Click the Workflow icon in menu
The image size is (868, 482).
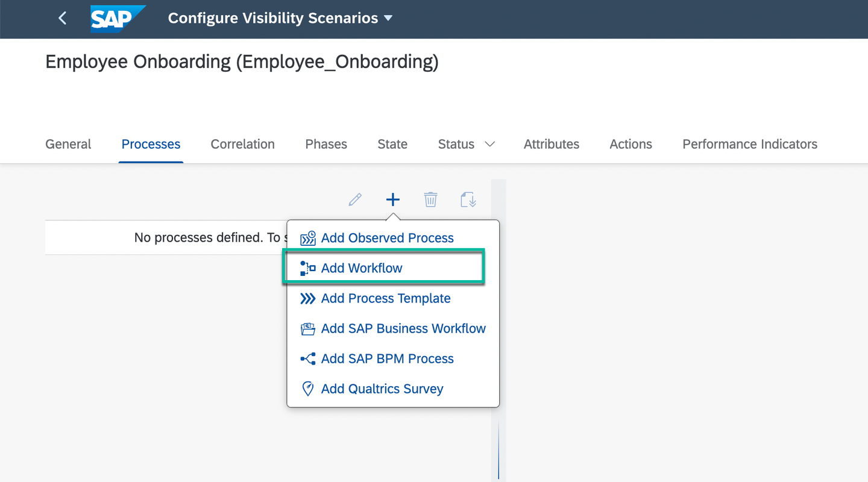pyautogui.click(x=308, y=268)
